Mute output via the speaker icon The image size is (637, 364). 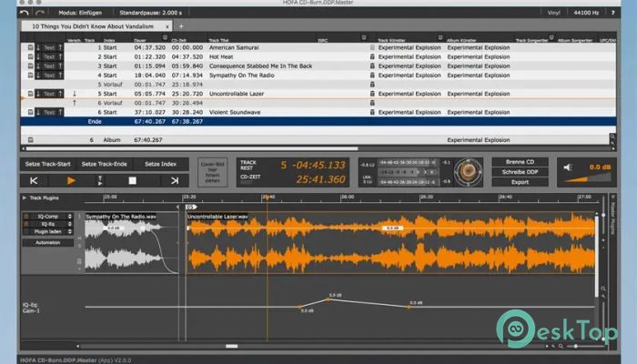568,167
